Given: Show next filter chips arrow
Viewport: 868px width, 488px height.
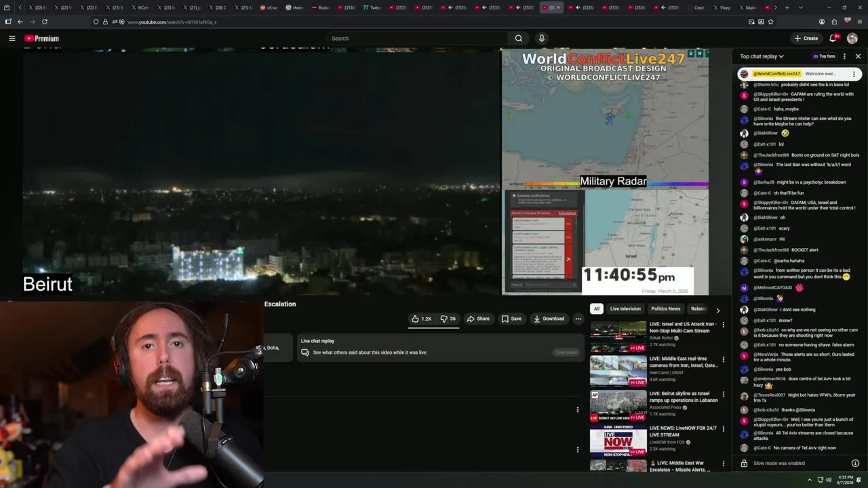Looking at the screenshot, I should click(x=718, y=310).
